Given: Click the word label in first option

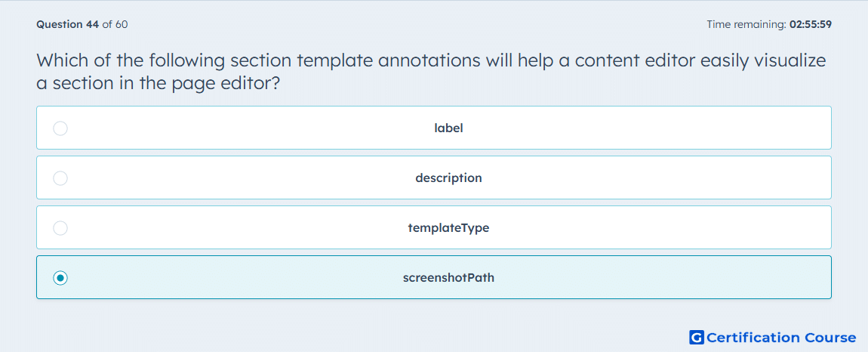Looking at the screenshot, I should coord(448,128).
